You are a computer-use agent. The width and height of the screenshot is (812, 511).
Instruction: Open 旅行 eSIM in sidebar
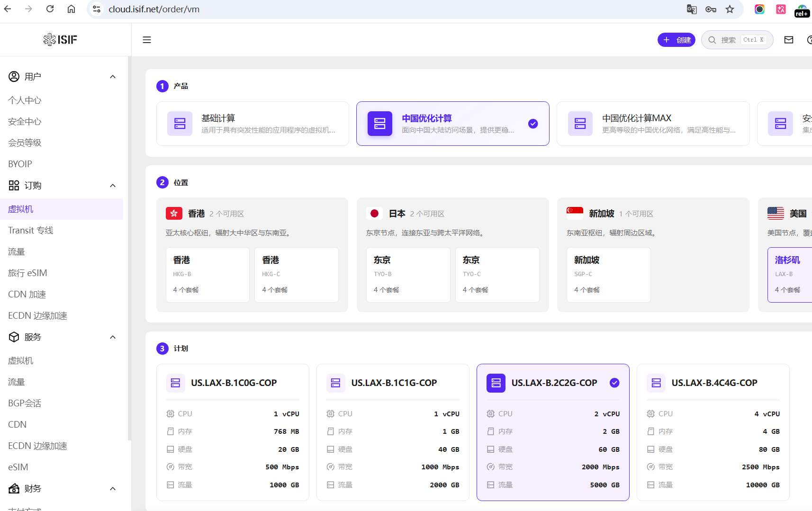coord(27,273)
